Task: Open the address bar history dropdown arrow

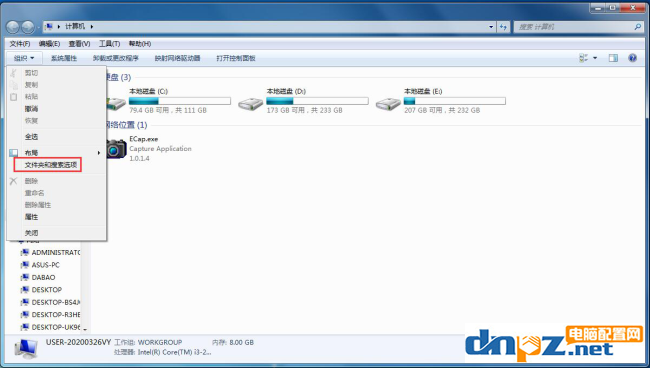Action: coord(491,27)
